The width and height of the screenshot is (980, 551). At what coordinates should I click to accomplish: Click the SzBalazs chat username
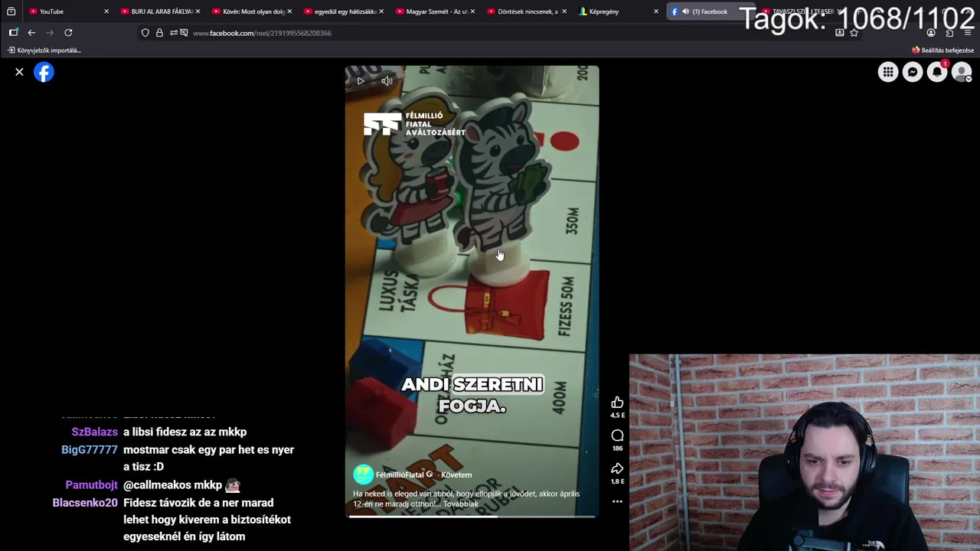click(x=95, y=432)
